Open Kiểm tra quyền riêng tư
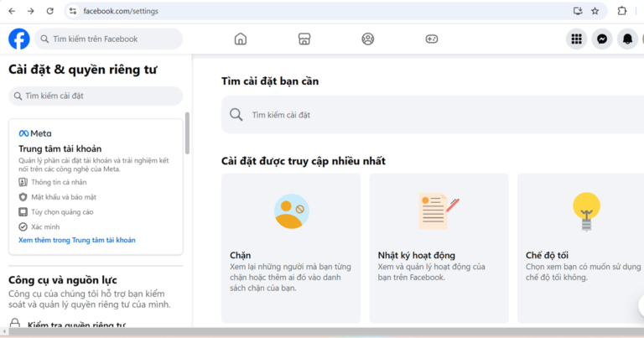 pos(76,325)
